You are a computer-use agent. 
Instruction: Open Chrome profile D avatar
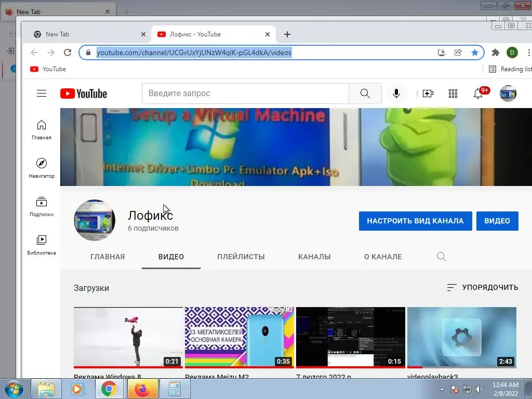[512, 52]
